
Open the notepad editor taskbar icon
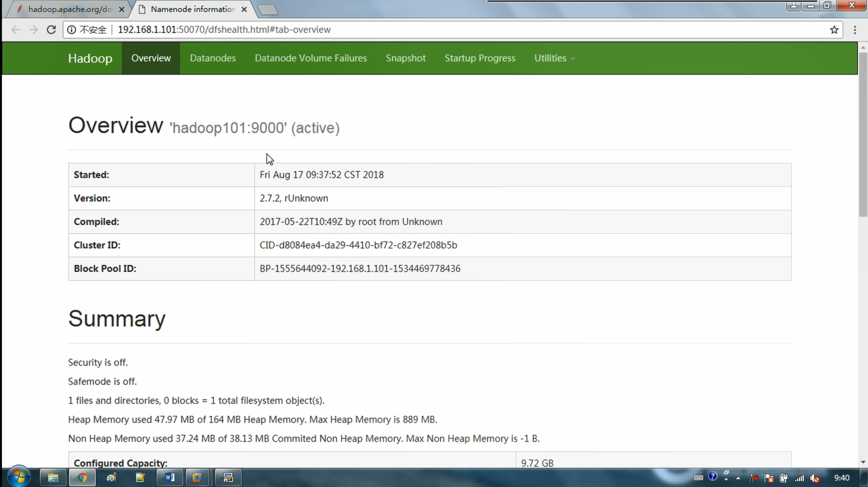[140, 478]
